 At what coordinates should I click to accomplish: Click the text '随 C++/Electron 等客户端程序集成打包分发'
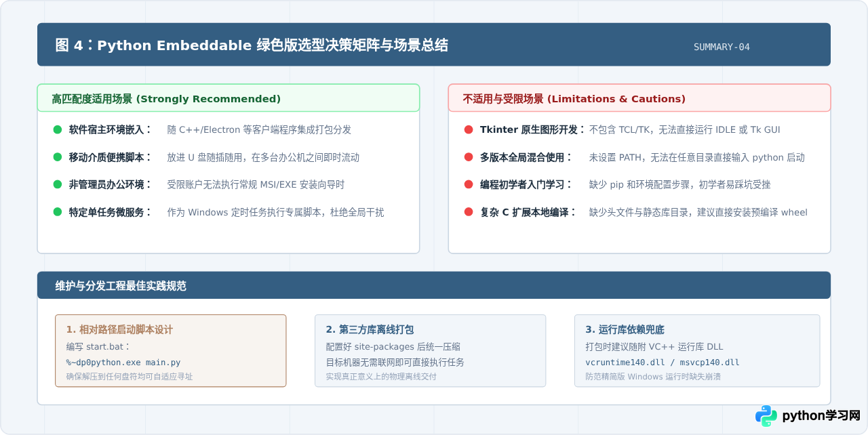[259, 129]
